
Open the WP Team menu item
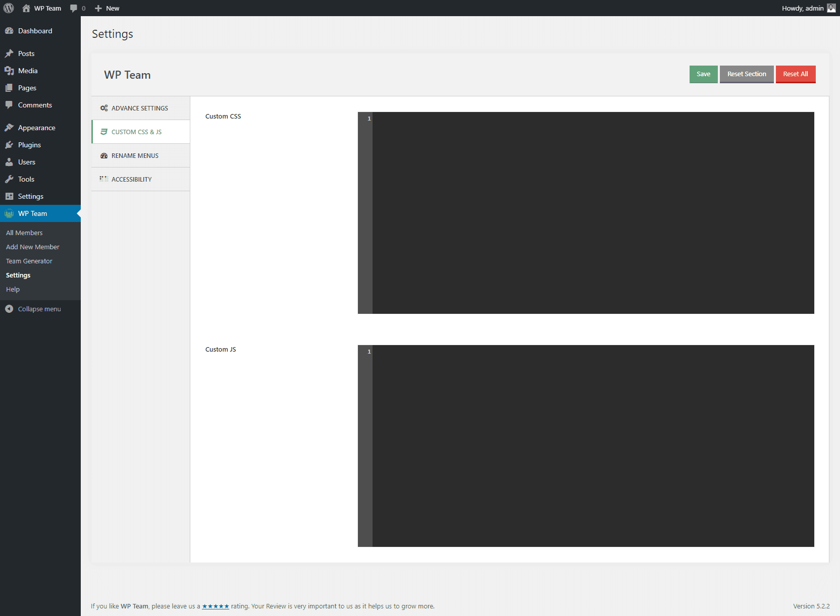(x=40, y=213)
